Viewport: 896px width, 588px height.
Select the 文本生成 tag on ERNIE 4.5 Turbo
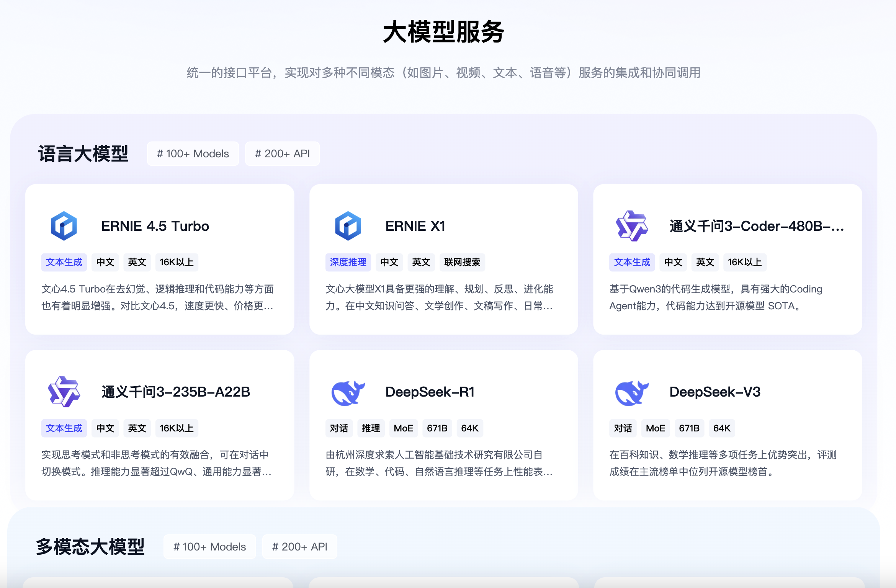64,262
